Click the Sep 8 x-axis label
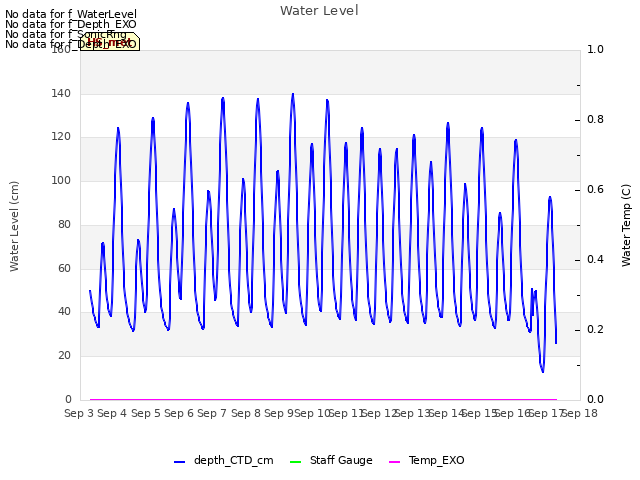Screen dimensions: 640x480 pos(246,413)
